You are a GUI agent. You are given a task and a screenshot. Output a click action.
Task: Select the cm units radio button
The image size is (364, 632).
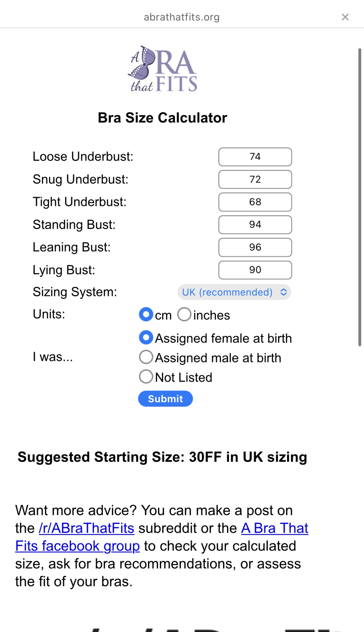point(146,314)
